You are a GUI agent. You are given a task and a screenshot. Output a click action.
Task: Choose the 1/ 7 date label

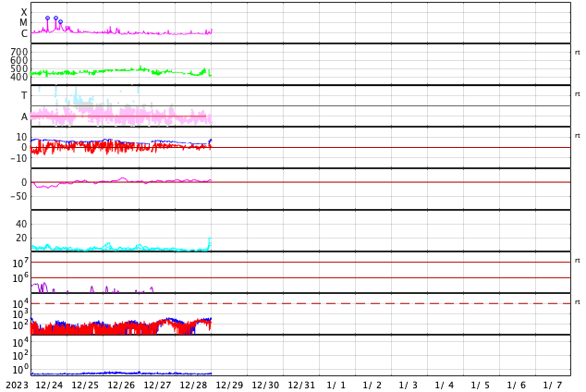553,386
